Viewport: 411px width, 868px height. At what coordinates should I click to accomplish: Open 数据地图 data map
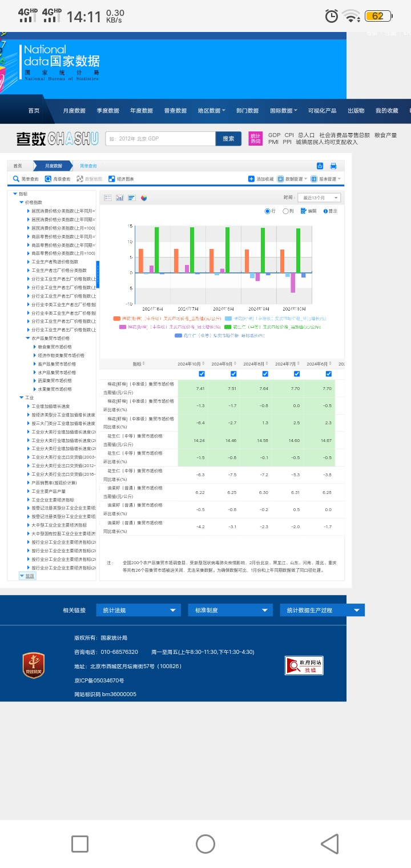point(90,179)
